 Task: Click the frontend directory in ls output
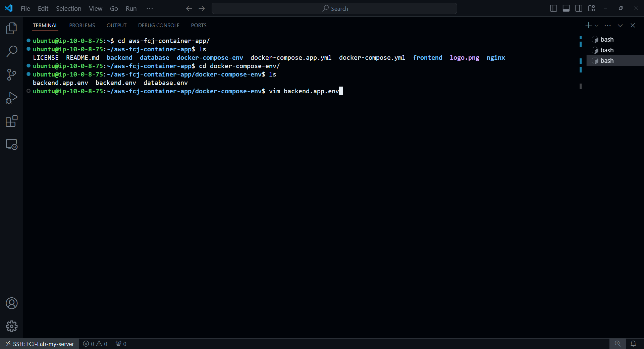(x=428, y=58)
